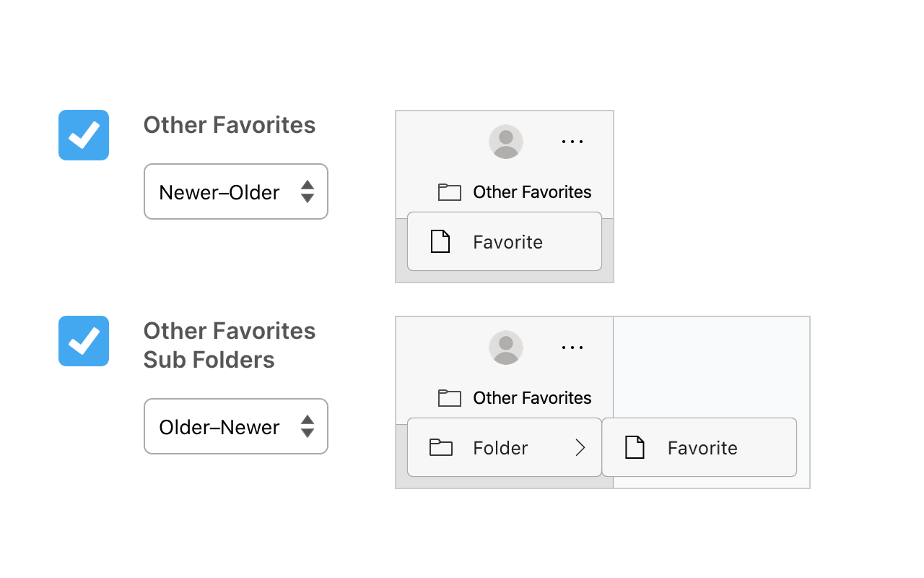Image resolution: width=924 pixels, height=578 pixels.
Task: Click the document icon in bottom Favorite item
Action: [635, 447]
